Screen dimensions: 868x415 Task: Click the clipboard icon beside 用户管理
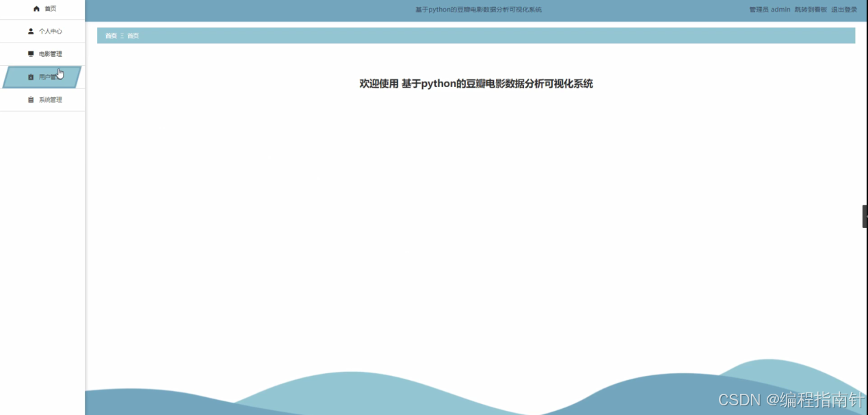coord(31,77)
